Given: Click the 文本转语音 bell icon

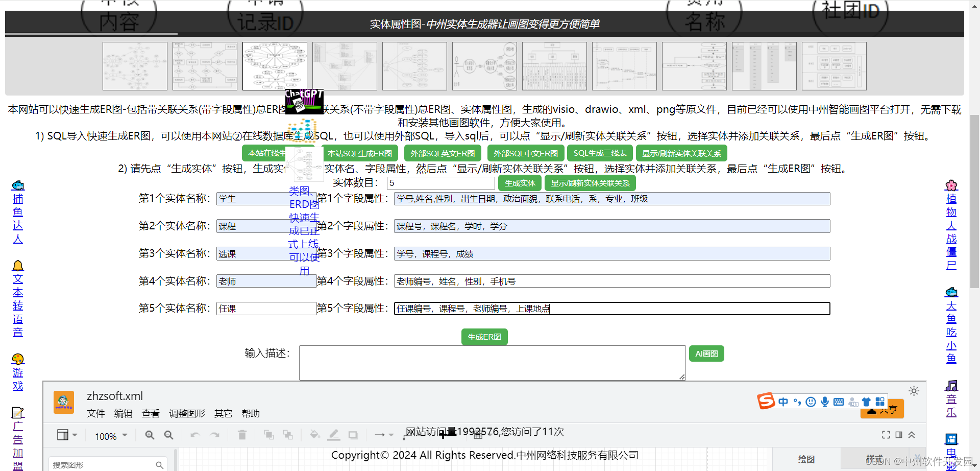Looking at the screenshot, I should click(x=18, y=265).
